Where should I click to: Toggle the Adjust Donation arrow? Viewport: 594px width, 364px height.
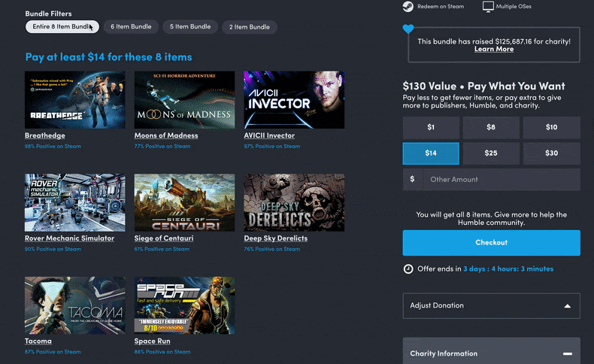pyautogui.click(x=568, y=306)
